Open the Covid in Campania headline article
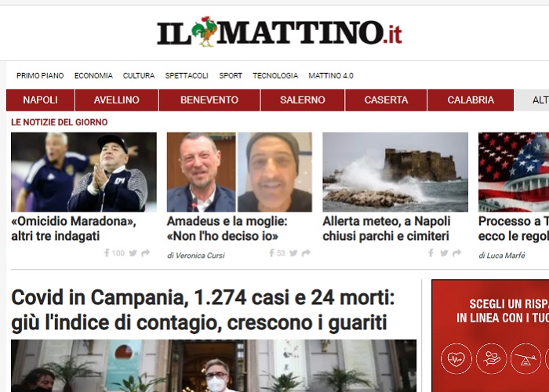Viewport: 549px width, 392px height. pos(203,310)
